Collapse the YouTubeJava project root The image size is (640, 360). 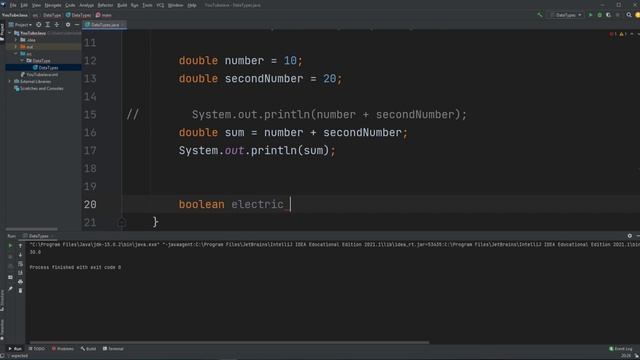10,33
